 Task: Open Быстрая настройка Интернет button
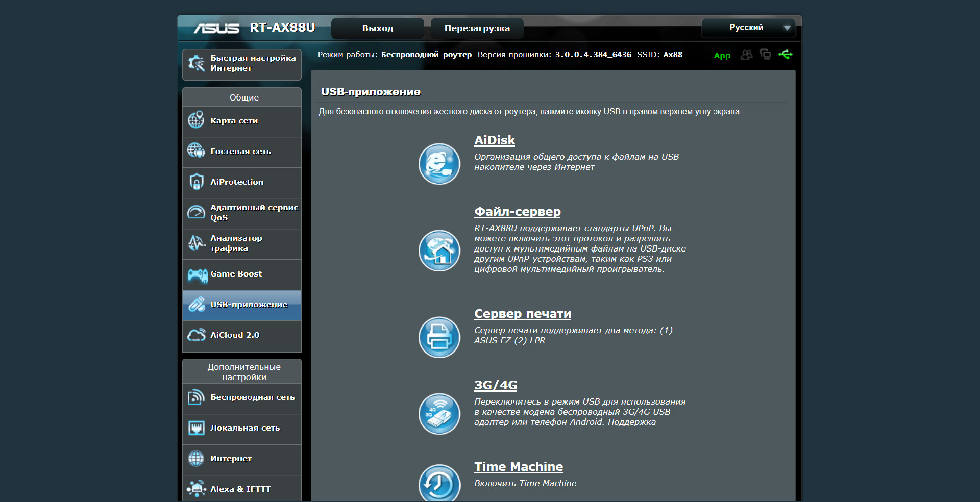(x=242, y=64)
